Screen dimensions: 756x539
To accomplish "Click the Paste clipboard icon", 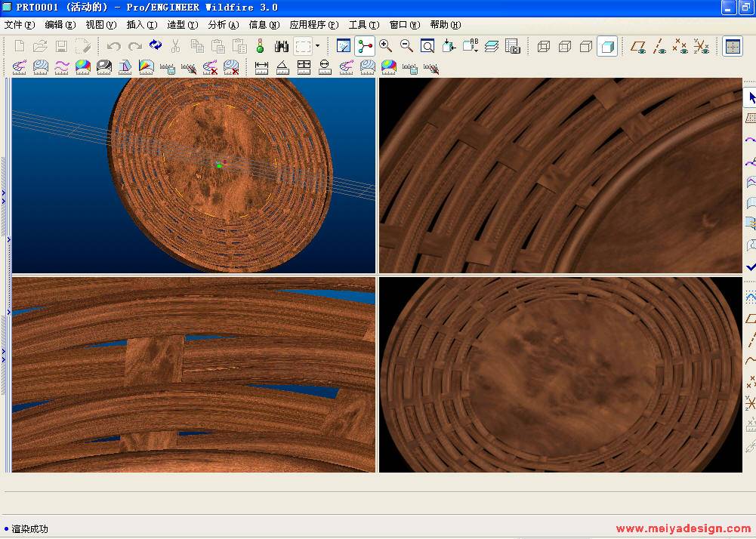I will [218, 46].
